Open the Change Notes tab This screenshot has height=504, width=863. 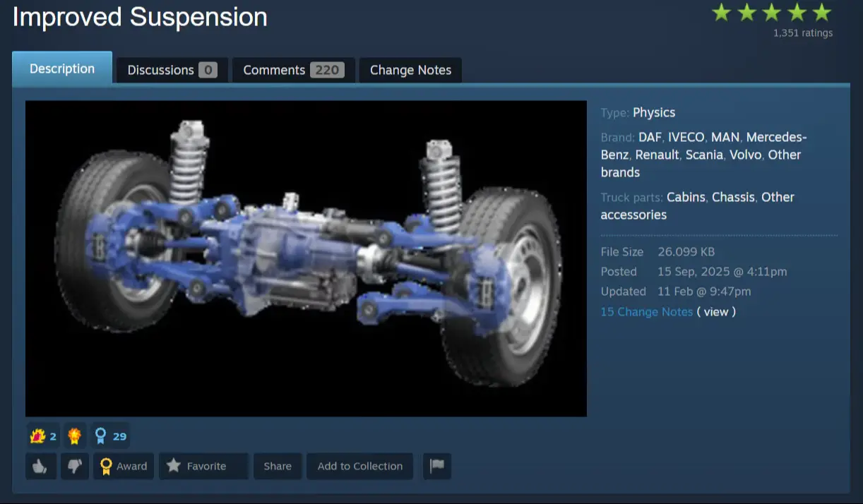click(x=411, y=70)
